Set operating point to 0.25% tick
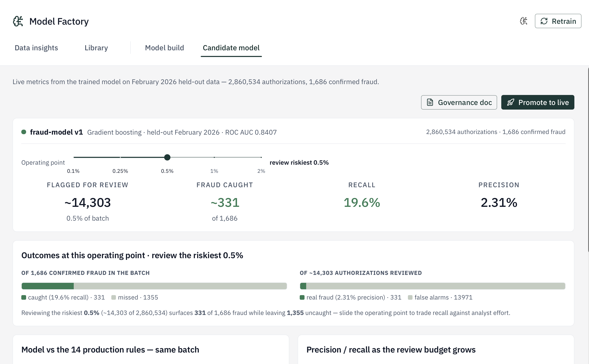589x364 pixels. pos(120,157)
